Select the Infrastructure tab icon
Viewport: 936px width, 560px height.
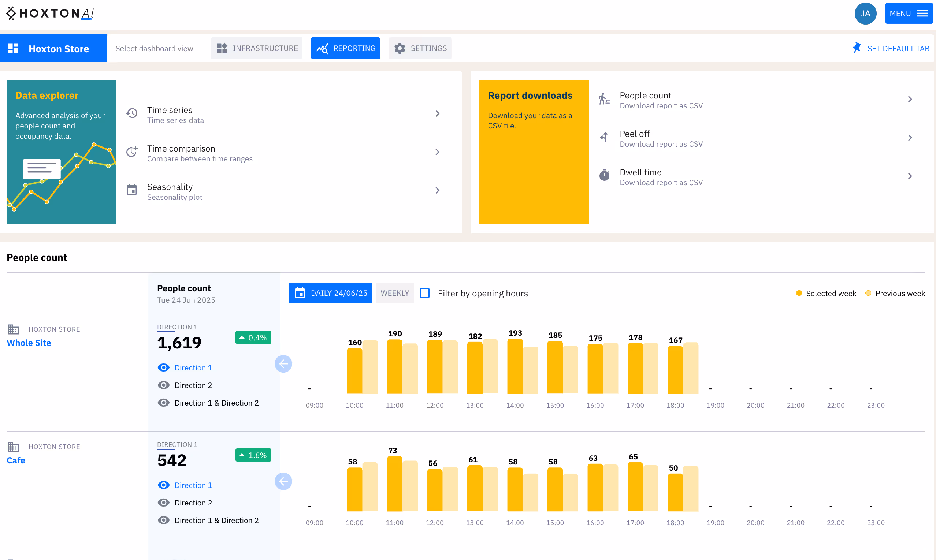(222, 48)
